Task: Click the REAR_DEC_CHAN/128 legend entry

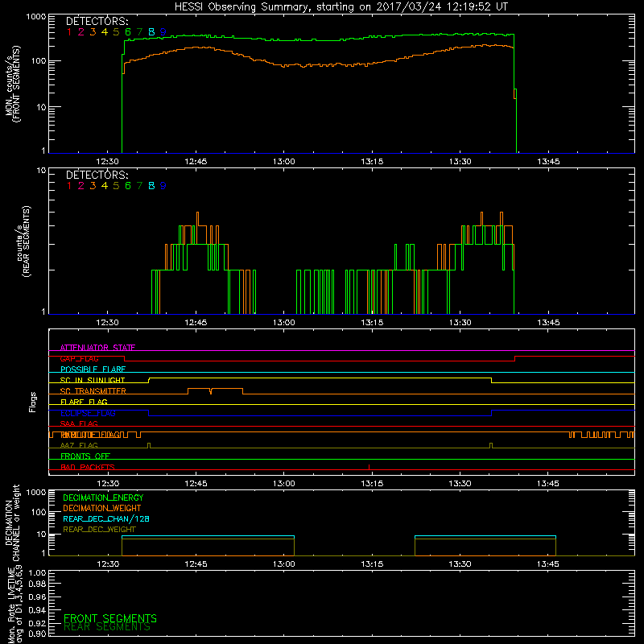Action: point(106,518)
